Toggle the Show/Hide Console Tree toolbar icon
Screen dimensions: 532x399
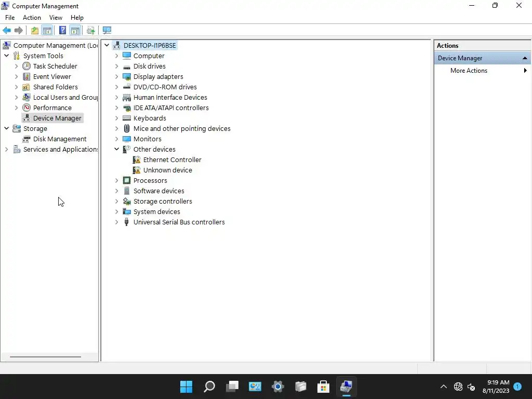click(47, 31)
